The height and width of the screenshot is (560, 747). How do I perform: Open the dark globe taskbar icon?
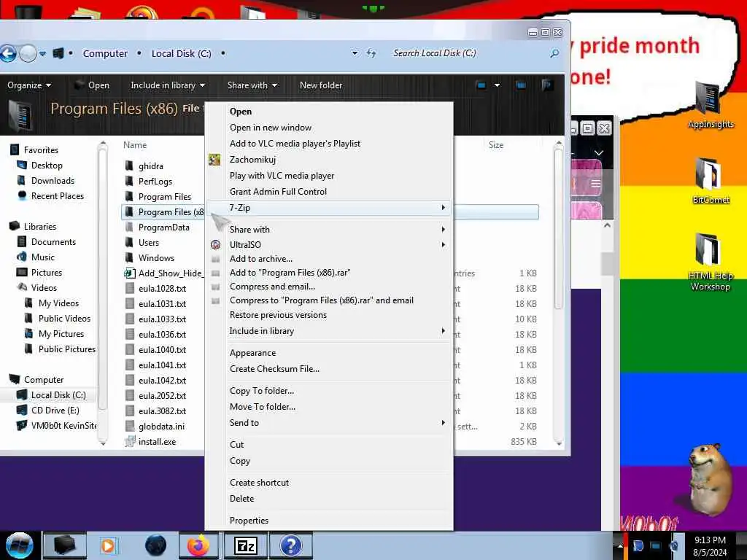tap(155, 545)
